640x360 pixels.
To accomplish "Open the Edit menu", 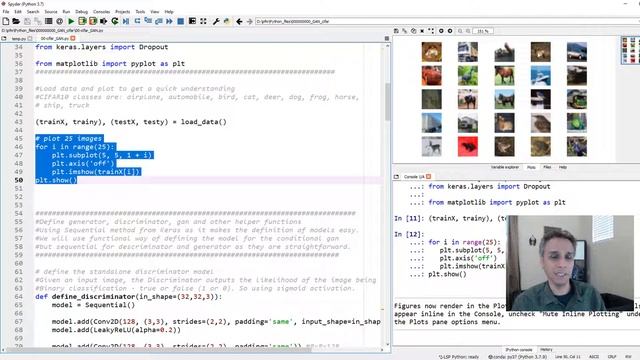I will 18,12.
